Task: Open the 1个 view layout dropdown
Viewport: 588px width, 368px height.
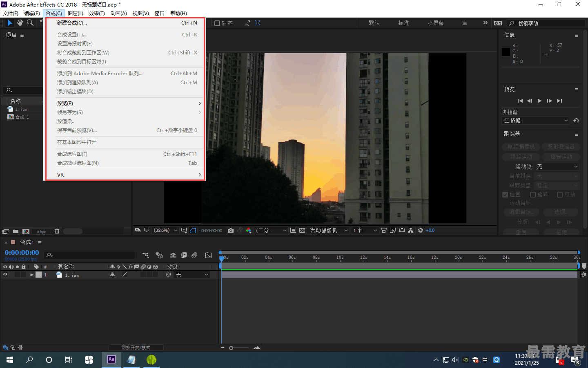Action: [365, 231]
